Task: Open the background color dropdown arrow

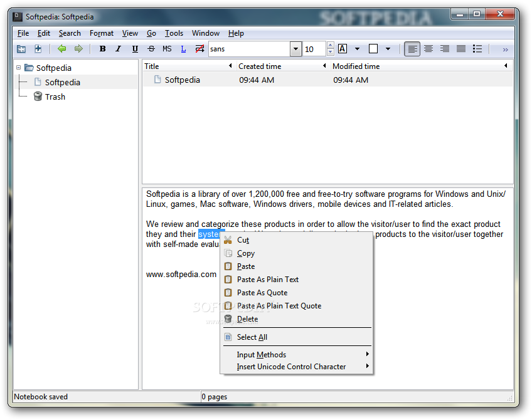Action: pyautogui.click(x=388, y=49)
